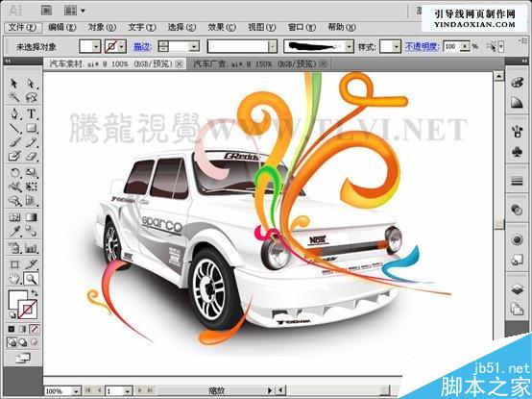This screenshot has width=532, height=399.
Task: Go to next artboard arrow
Action: coord(139,391)
